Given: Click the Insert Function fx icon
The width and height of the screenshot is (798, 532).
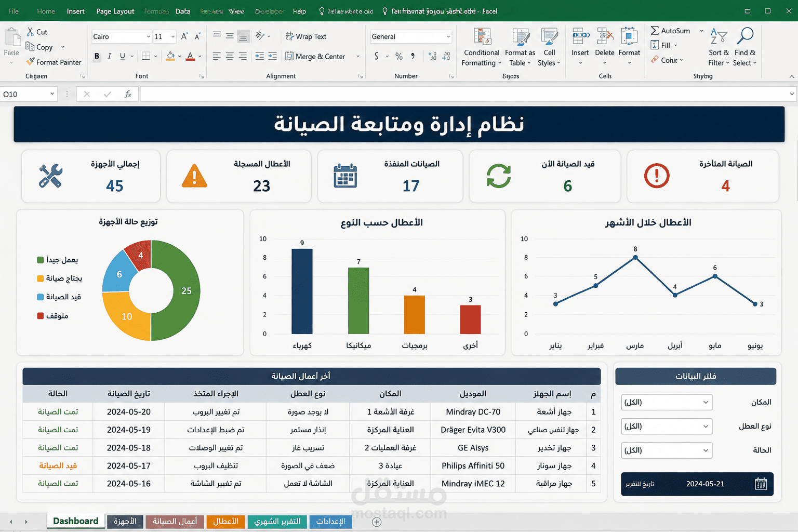Looking at the screenshot, I should coord(128,94).
